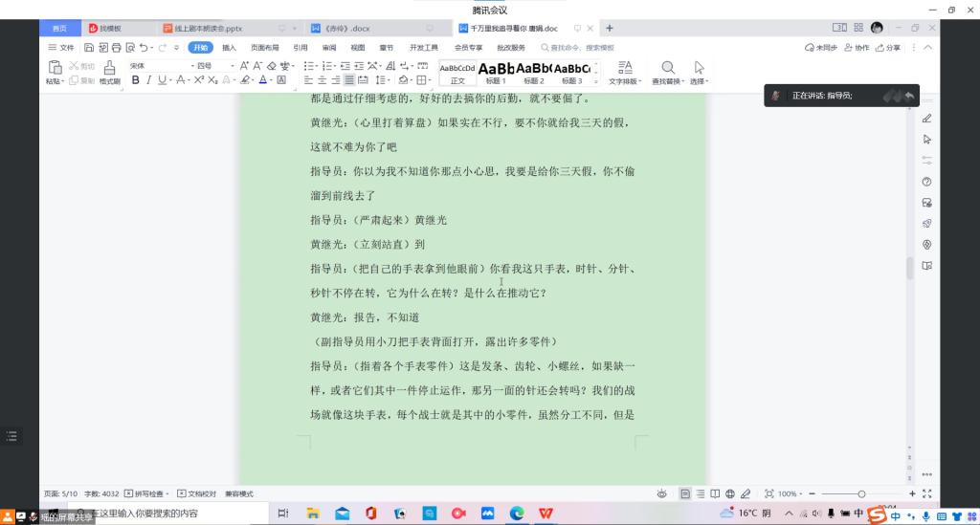980x525 pixels.
Task: Open Find and Replace (查找替换)
Action: [668, 73]
